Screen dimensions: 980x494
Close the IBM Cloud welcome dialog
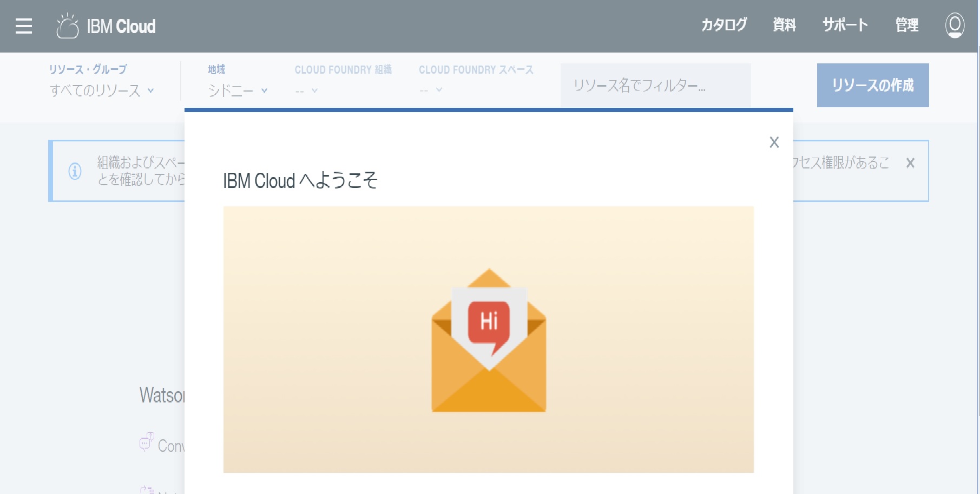pyautogui.click(x=774, y=142)
